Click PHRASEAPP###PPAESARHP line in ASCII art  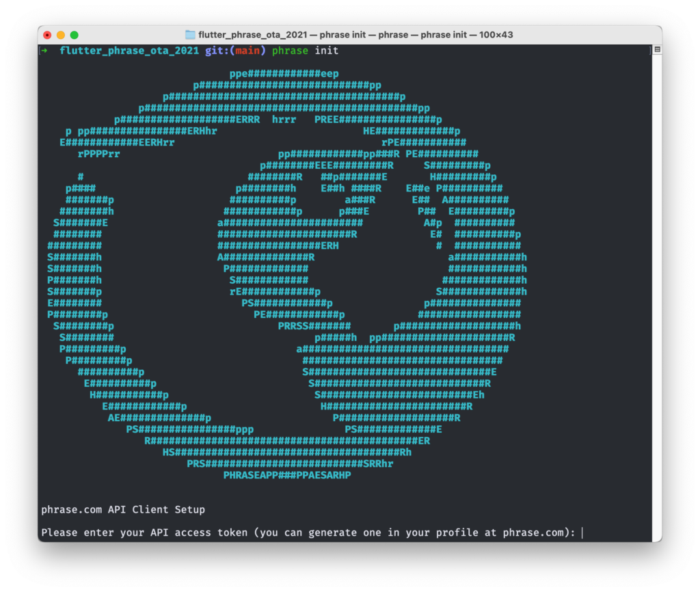click(287, 475)
